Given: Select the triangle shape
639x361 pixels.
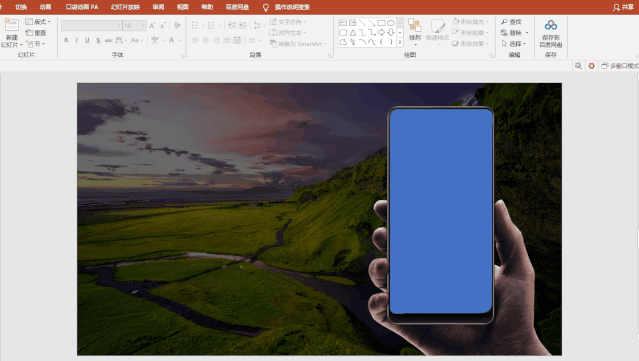Looking at the screenshot, I should (353, 33).
